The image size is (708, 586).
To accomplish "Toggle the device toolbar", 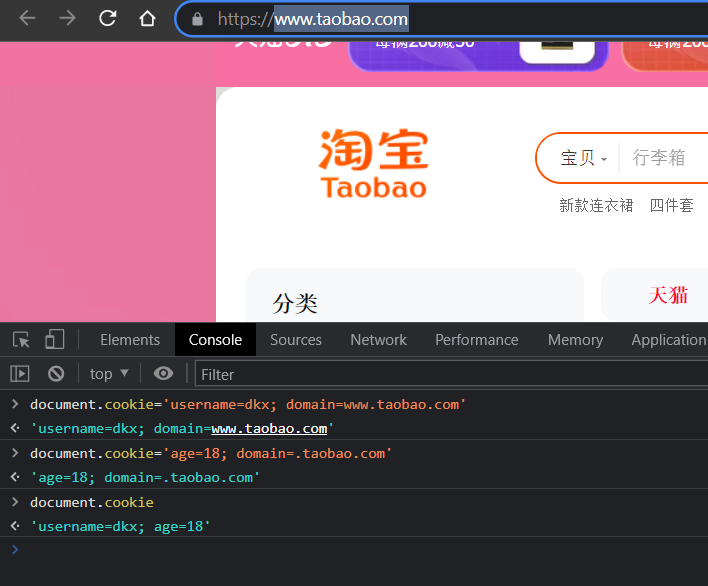I will point(55,339).
